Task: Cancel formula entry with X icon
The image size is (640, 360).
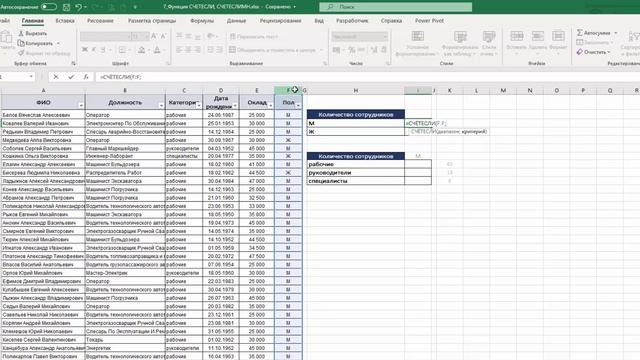Action: 56,77
